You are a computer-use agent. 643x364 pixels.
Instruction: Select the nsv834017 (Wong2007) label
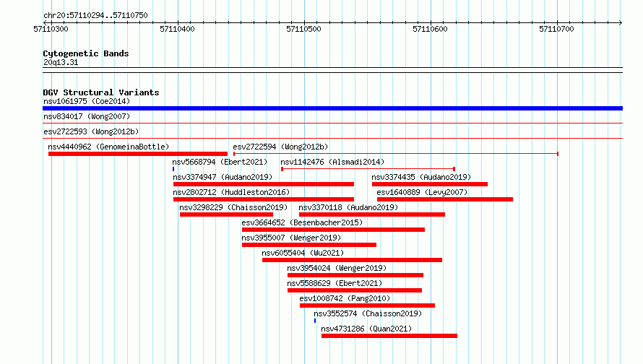click(87, 116)
